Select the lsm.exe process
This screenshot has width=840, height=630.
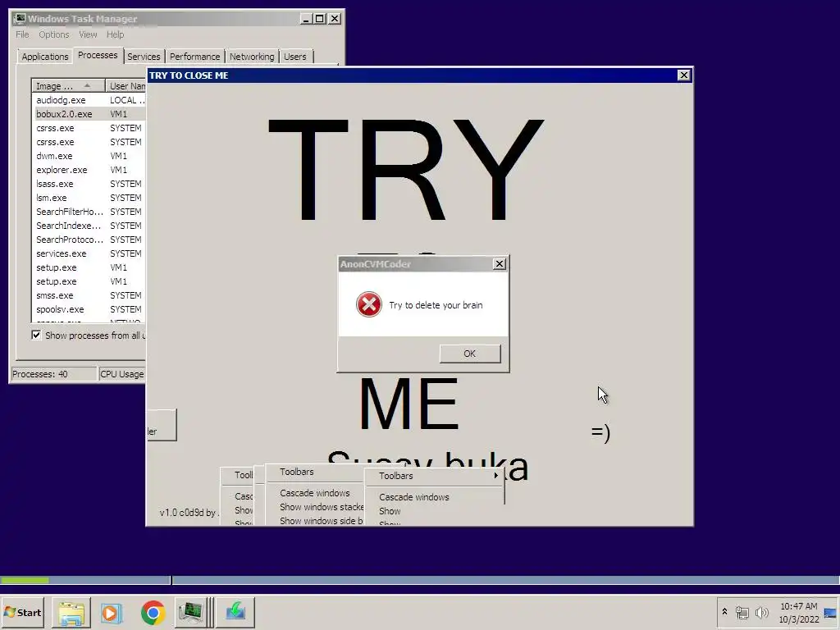[89, 198]
